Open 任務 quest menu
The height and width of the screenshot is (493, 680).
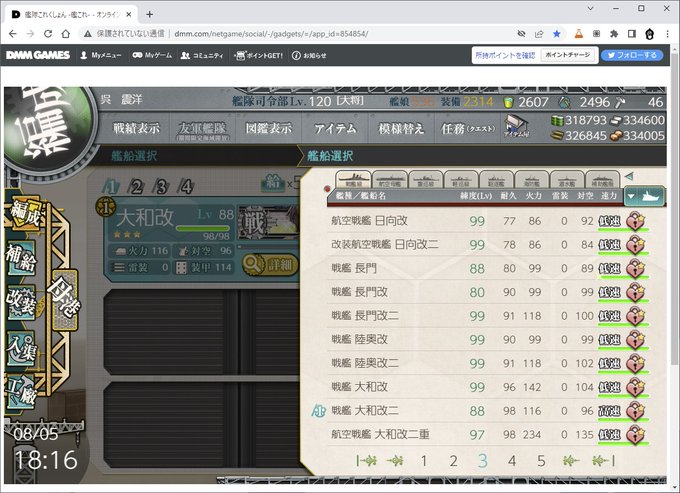(468, 128)
